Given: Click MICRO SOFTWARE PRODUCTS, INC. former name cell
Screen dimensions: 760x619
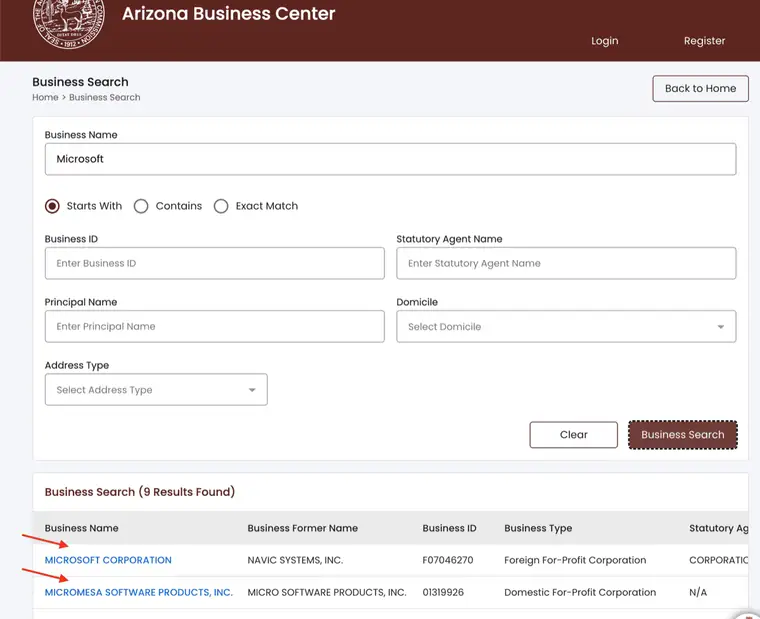Looking at the screenshot, I should pos(327,592).
